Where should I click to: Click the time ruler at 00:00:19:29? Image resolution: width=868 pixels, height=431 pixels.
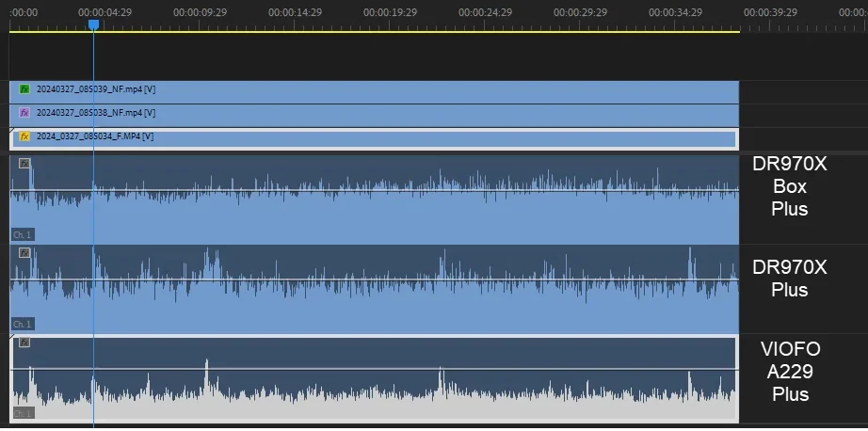coord(391,12)
